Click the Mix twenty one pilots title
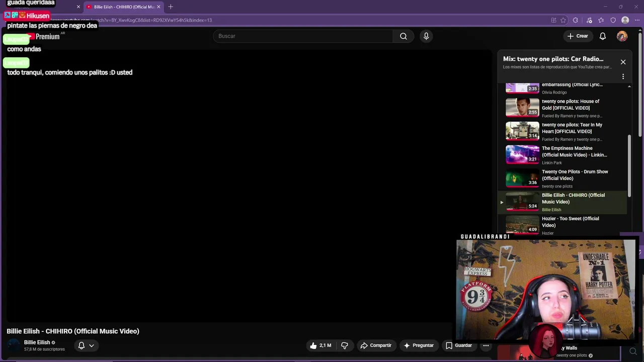This screenshot has width=644, height=362. click(553, 59)
